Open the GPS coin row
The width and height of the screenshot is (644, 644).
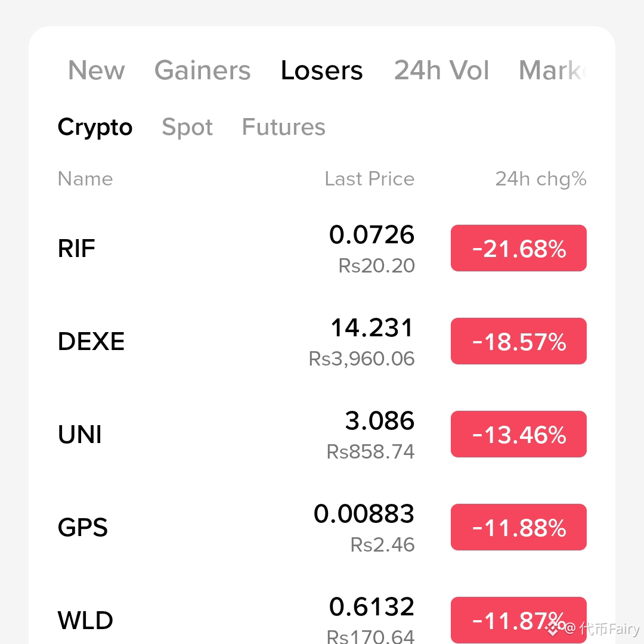322,527
